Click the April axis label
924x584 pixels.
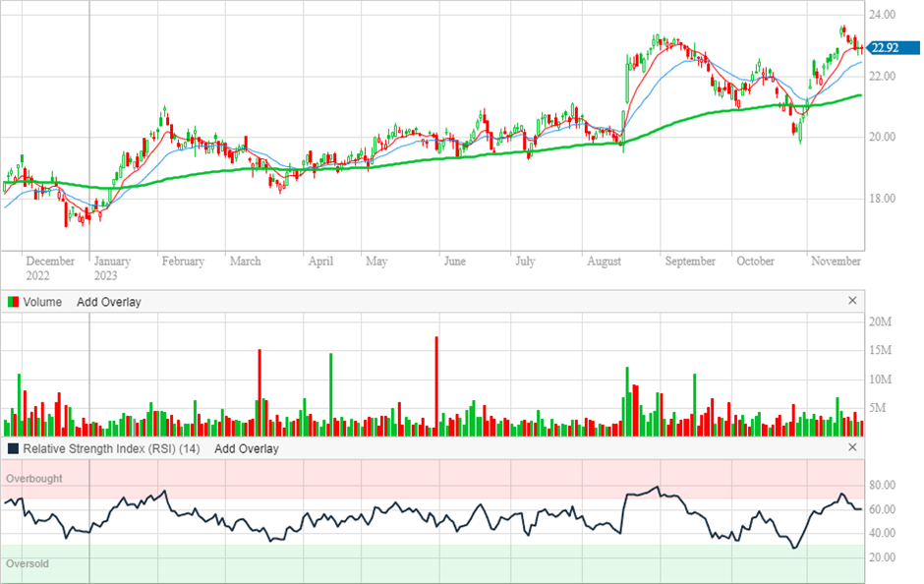[320, 262]
